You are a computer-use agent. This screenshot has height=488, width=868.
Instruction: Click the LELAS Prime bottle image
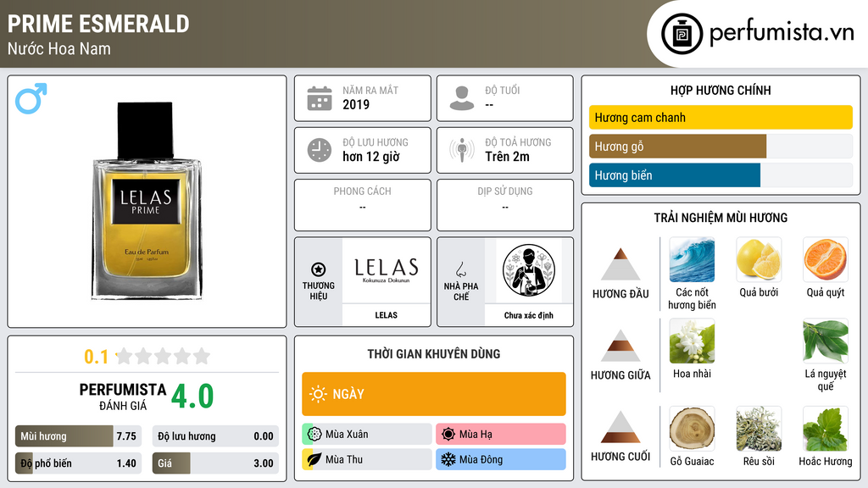tap(147, 202)
